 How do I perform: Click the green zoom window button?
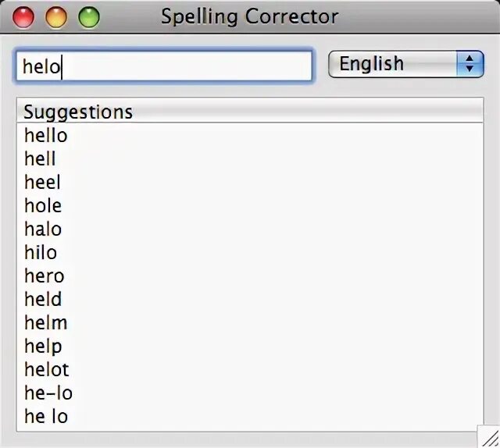coord(89,16)
